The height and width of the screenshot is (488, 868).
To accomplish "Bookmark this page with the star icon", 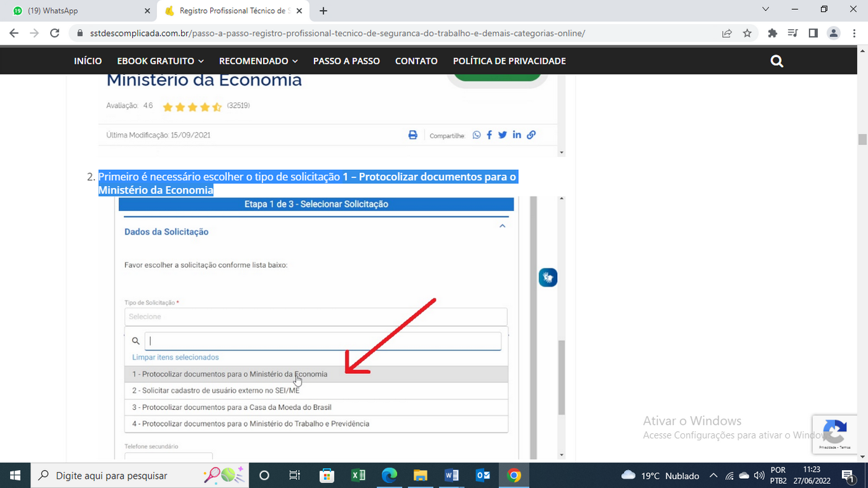I will point(747,33).
